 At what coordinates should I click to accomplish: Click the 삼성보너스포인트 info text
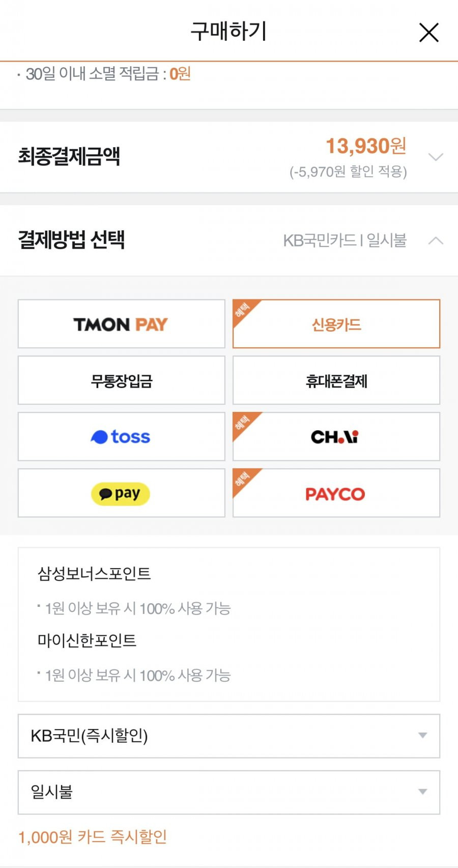[94, 574]
